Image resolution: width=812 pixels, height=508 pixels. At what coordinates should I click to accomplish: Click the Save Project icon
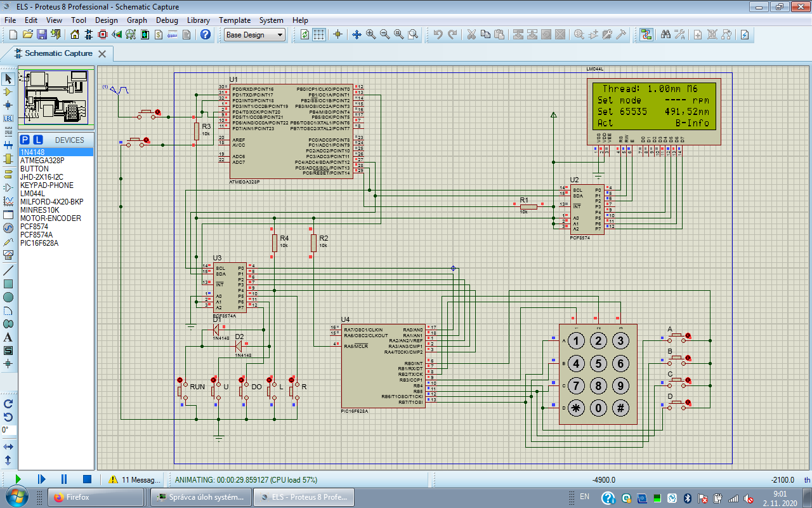41,34
